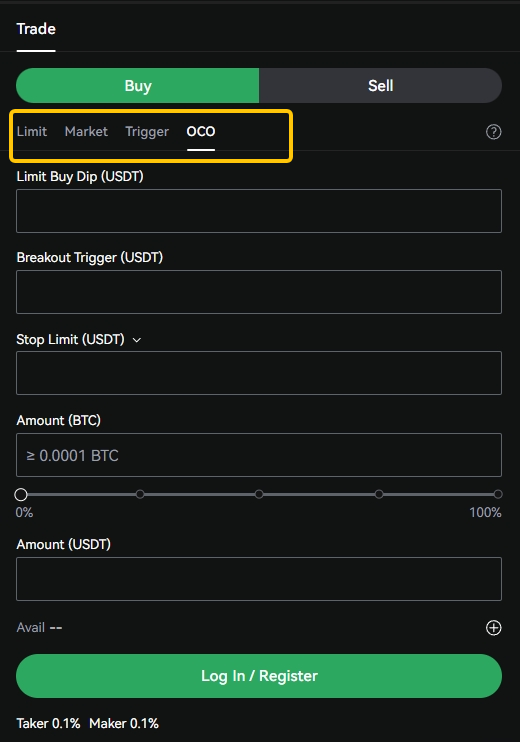Click the slider handle at 0%
The width and height of the screenshot is (520, 742).
(x=21, y=495)
